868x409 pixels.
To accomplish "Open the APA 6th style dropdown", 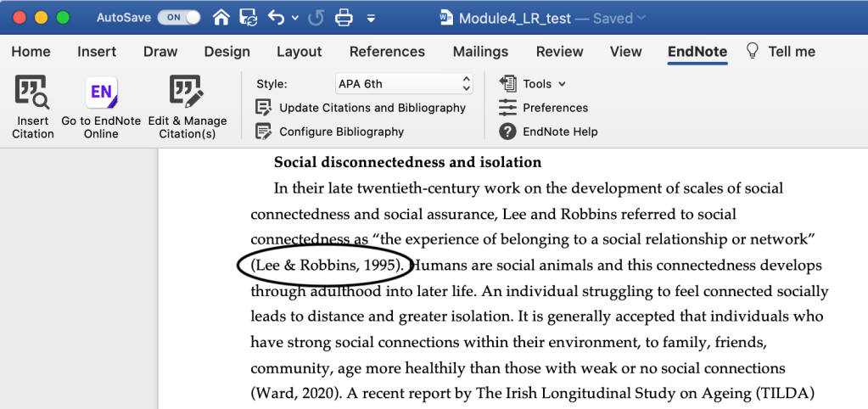I will pos(403,84).
